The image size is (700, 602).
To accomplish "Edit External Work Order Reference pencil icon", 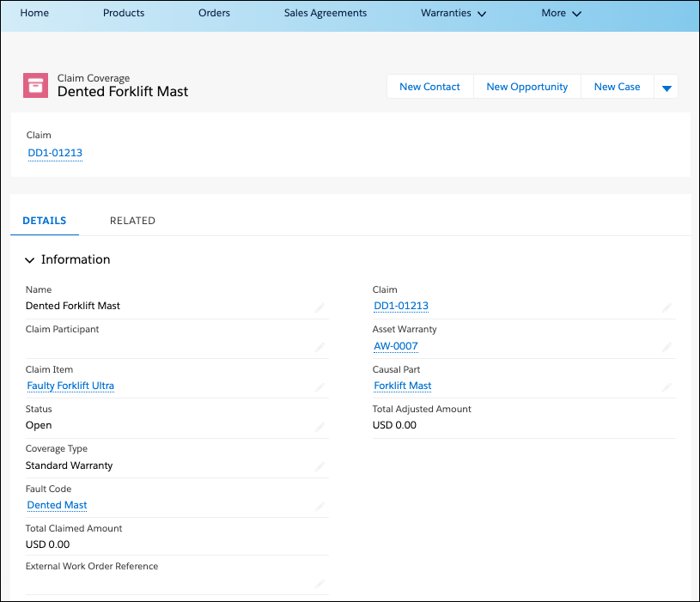I will pos(320,584).
